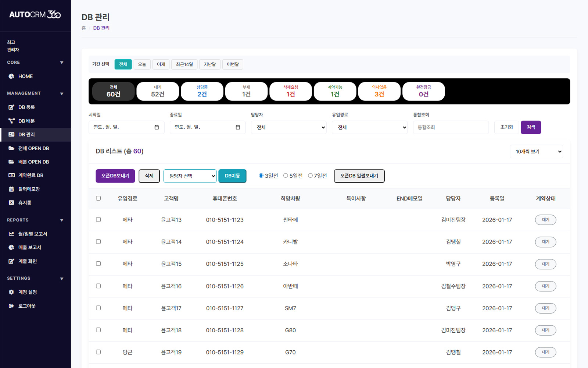Image resolution: width=588 pixels, height=368 pixels.
Task: Click the 오픈DB 일괄보내기 button
Action: [359, 176]
